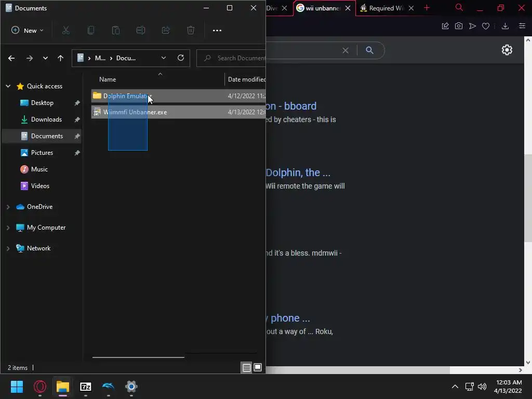Viewport: 532px width, 399px height.
Task: Close the Required Wi browser tab
Action: (411, 8)
